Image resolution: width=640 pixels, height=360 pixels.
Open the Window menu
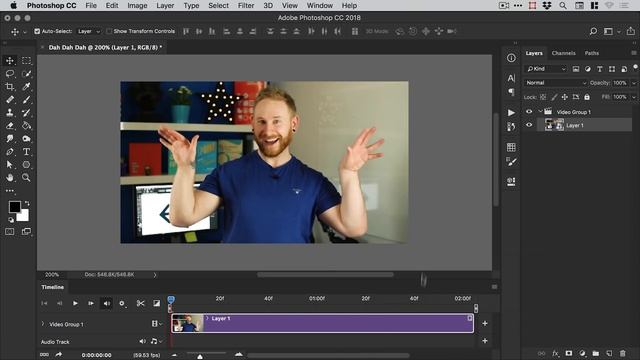click(320, 6)
